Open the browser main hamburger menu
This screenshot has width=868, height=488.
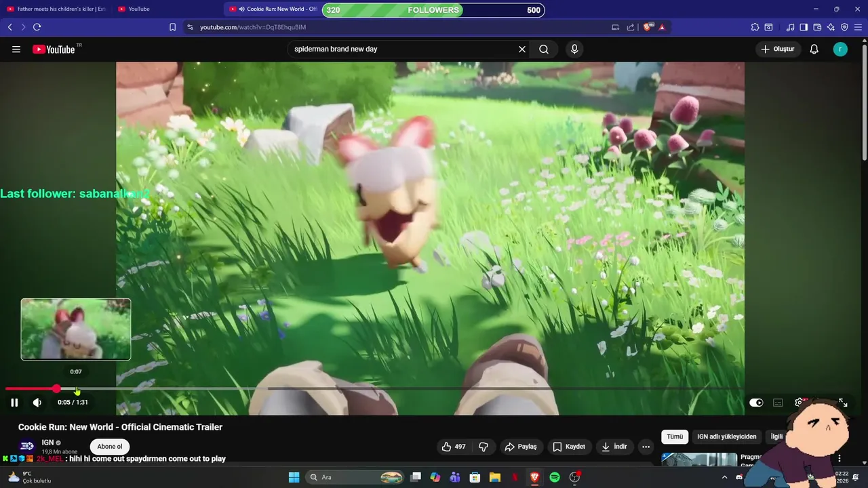[858, 27]
